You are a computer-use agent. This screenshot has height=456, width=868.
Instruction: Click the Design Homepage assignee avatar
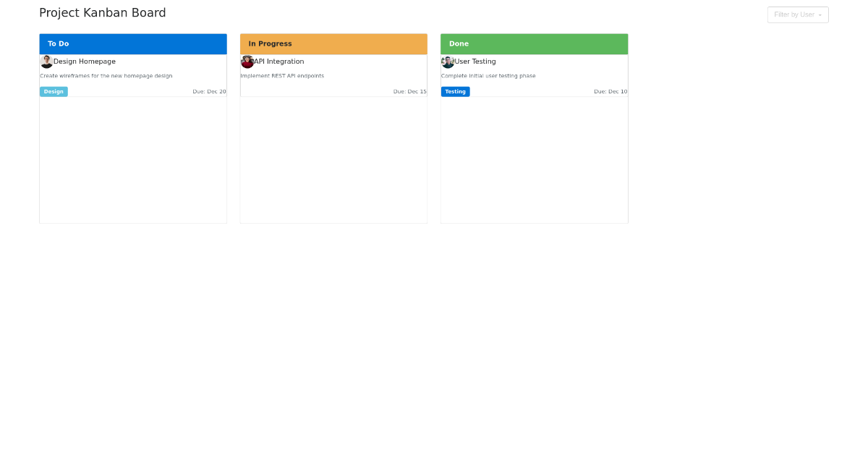[x=46, y=62]
